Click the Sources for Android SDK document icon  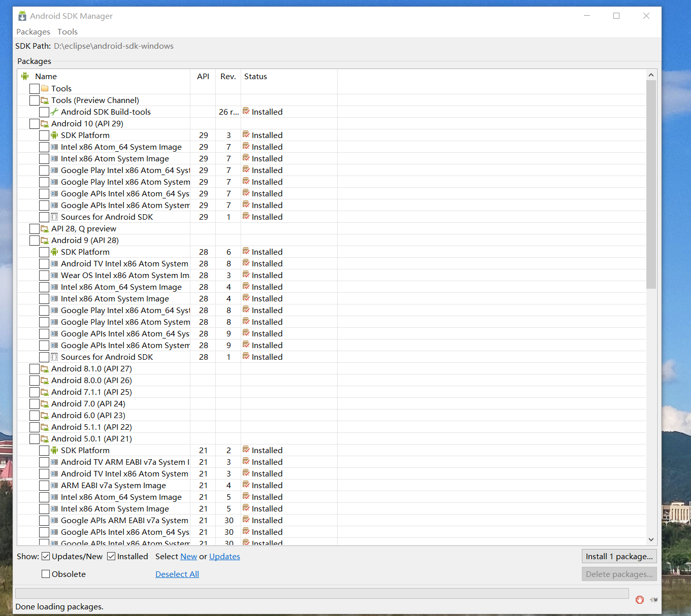(x=54, y=217)
